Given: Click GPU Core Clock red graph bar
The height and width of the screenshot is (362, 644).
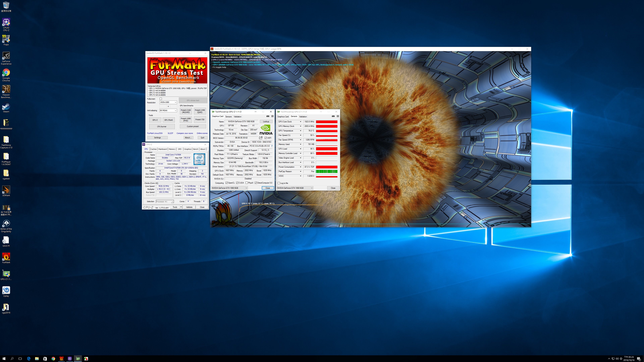Looking at the screenshot, I should [x=327, y=122].
